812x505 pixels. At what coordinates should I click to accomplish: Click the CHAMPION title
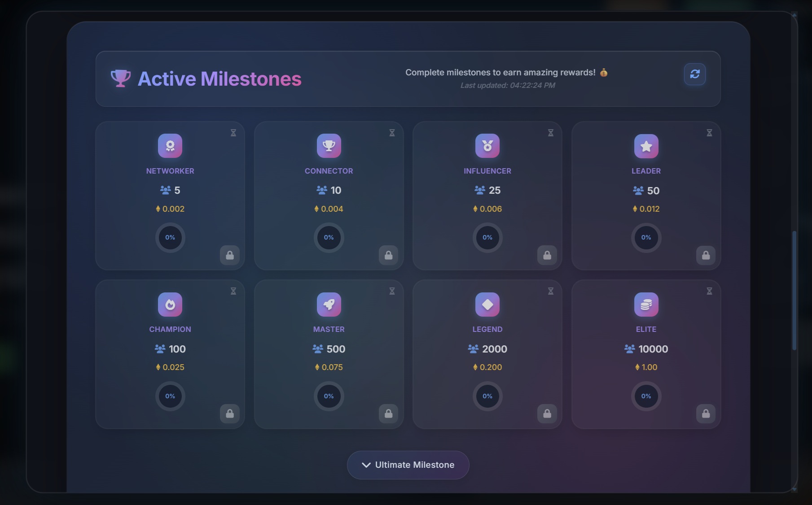(x=170, y=329)
